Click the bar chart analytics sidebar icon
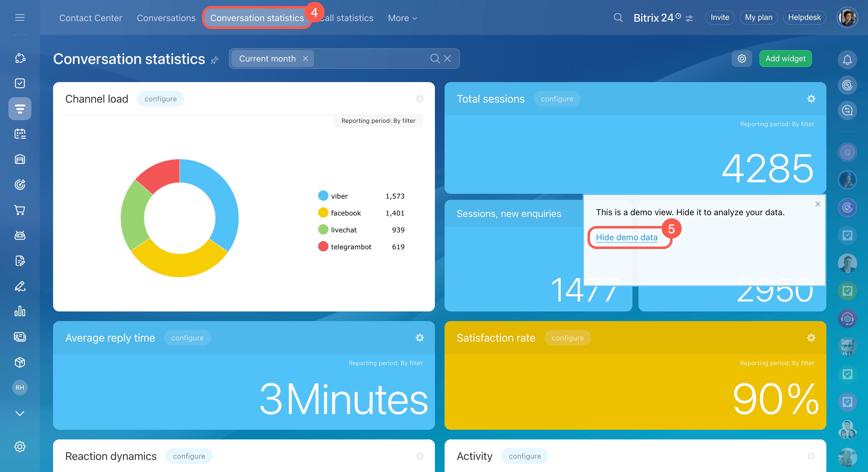 coord(20,311)
